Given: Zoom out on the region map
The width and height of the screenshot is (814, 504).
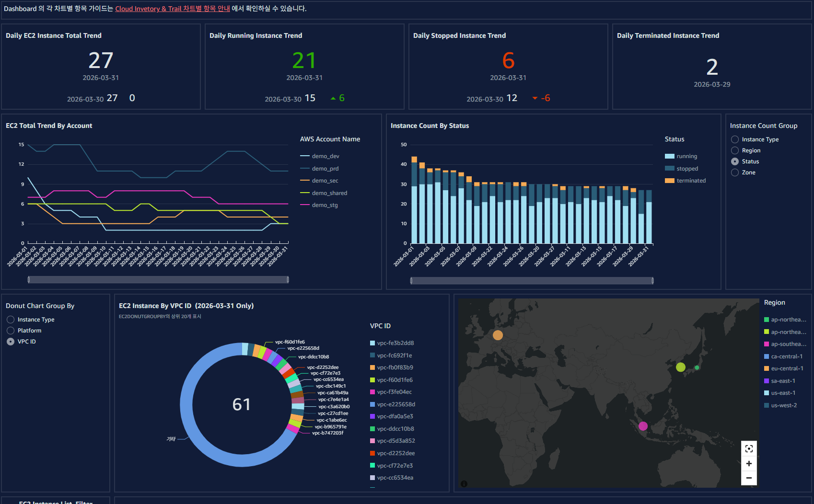Looking at the screenshot, I should (x=749, y=478).
